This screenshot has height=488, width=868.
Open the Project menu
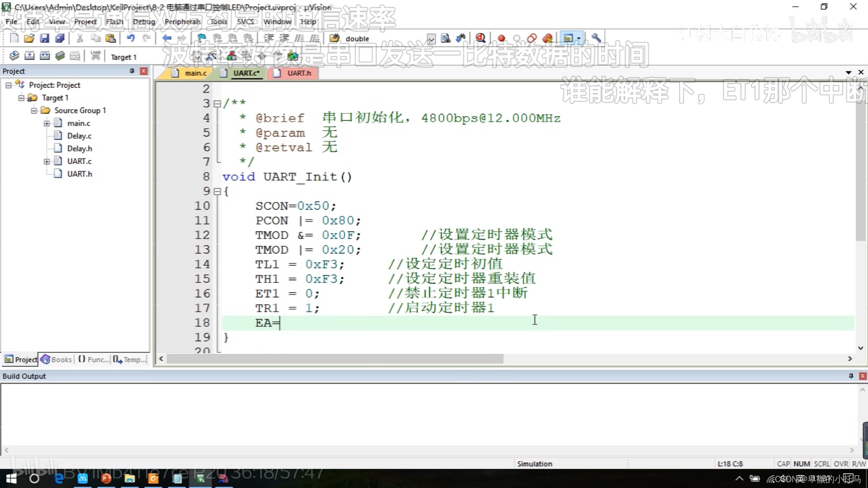point(85,21)
